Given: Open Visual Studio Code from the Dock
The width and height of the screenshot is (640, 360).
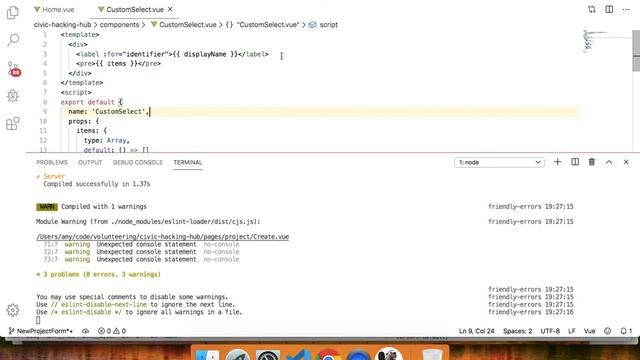Looking at the screenshot, I should (x=298, y=354).
